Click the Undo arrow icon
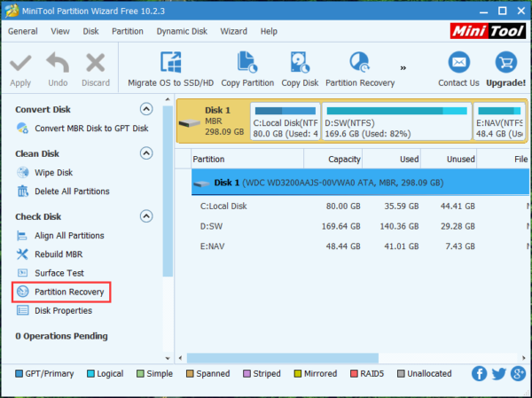This screenshot has height=398, width=532. coord(58,62)
